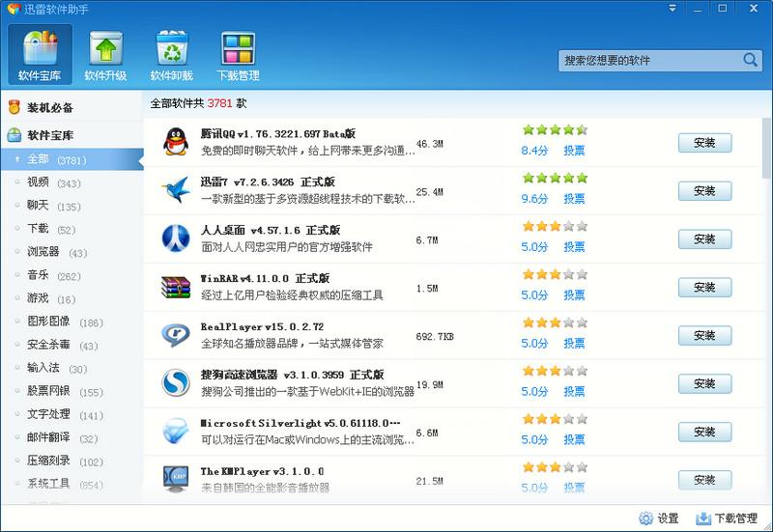Screen dimensions: 773x532
Task: Open the 软件卸载 uninstall tab
Action: pos(172,55)
